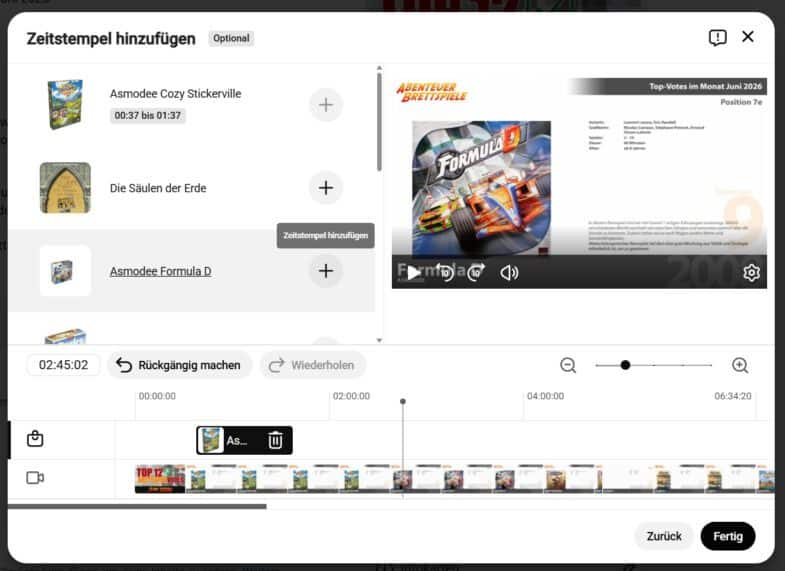Click the Die Säulen der Erde thumbnail
The image size is (785, 571).
coord(65,188)
